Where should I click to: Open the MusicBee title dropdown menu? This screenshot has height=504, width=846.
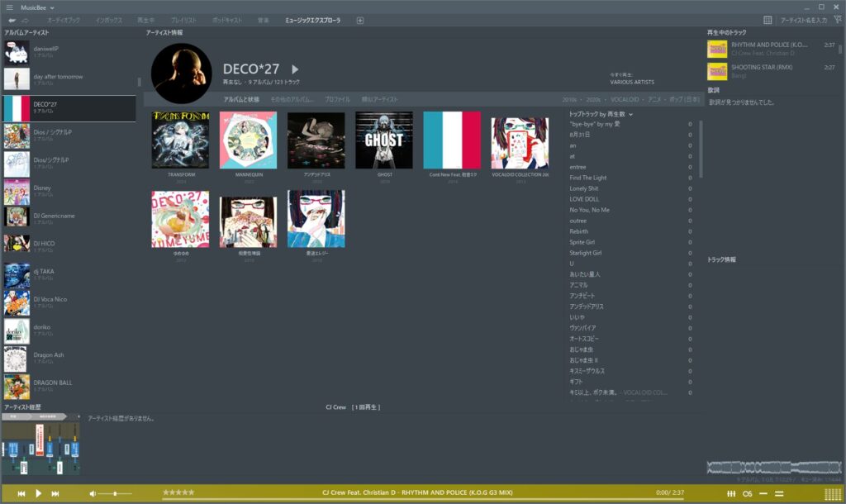tap(52, 8)
